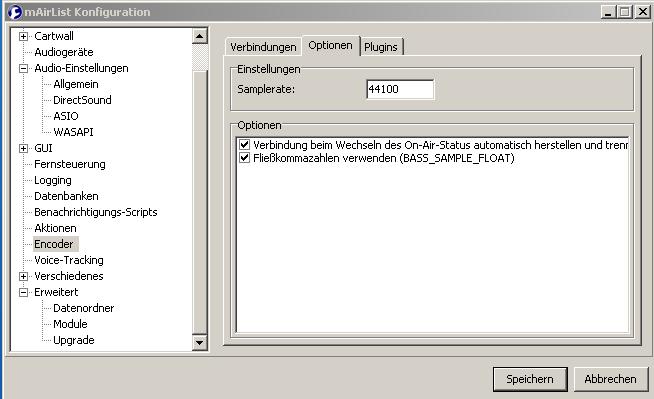Click the tree's vertical scrollbar thumb
The height and width of the screenshot is (399, 654).
(x=199, y=202)
